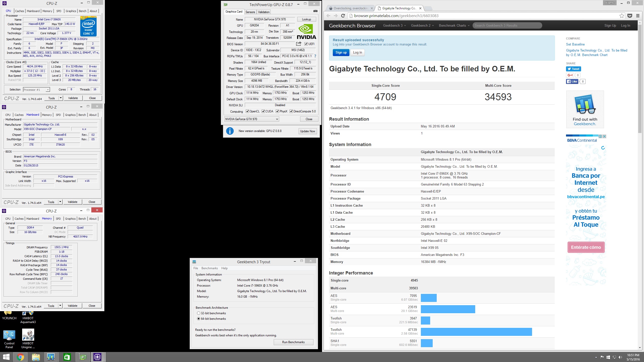The width and height of the screenshot is (644, 362).
Task: Click Update Now for GPU-Z 0.8.8
Action: click(x=307, y=131)
